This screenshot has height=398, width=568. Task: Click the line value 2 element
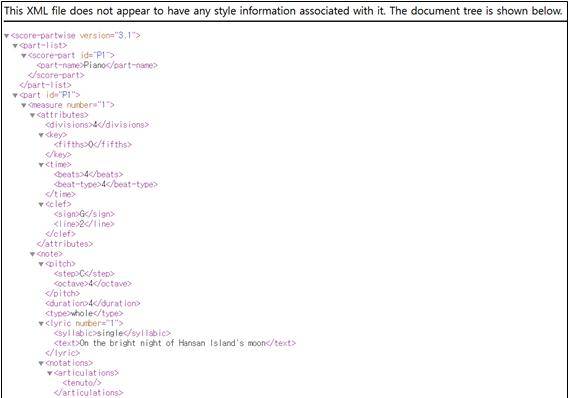(84, 224)
